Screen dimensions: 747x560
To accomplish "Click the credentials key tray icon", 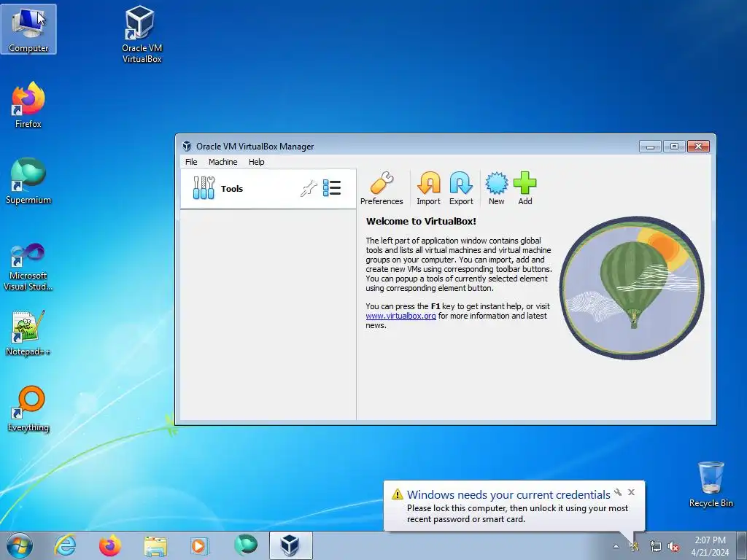I will click(634, 546).
